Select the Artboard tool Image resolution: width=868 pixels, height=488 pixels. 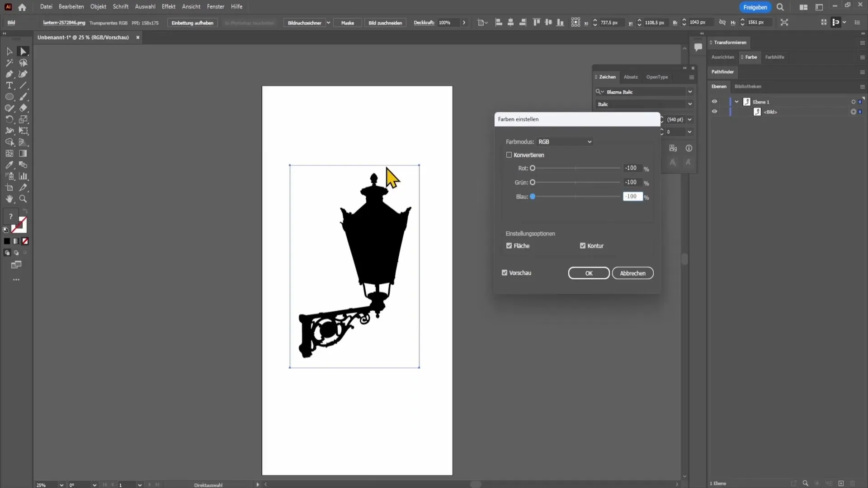9,188
